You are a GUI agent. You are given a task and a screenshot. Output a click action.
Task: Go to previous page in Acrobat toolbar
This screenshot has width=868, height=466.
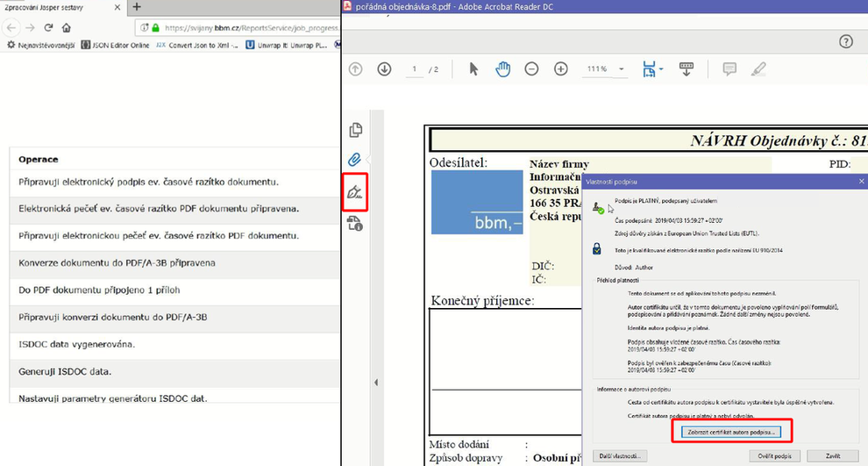pos(355,69)
